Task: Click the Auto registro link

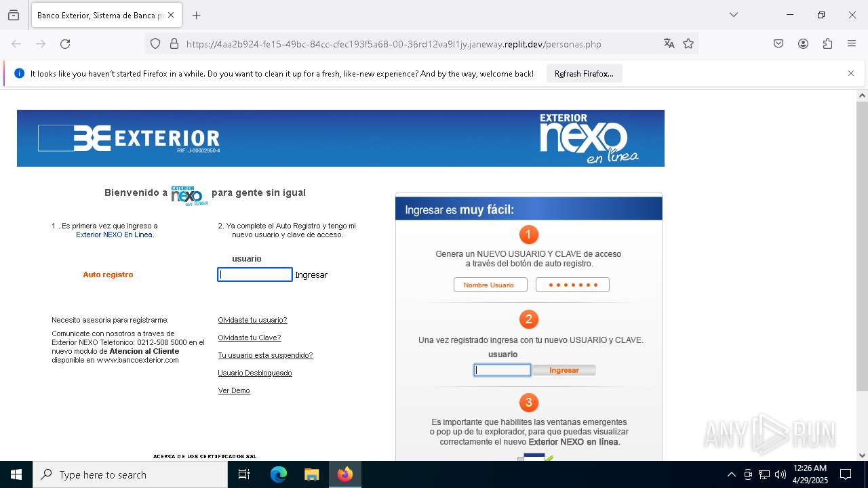Action: [108, 274]
